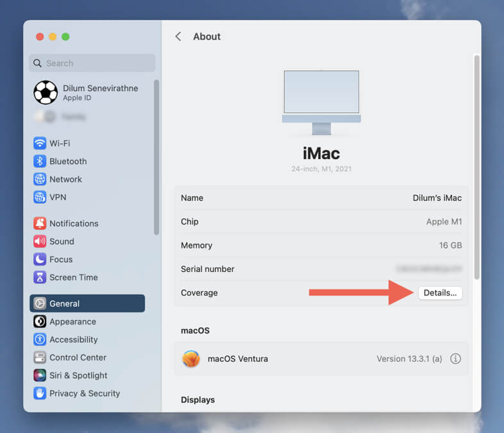Image resolution: width=504 pixels, height=433 pixels.
Task: Click the About page title
Action: pos(206,37)
